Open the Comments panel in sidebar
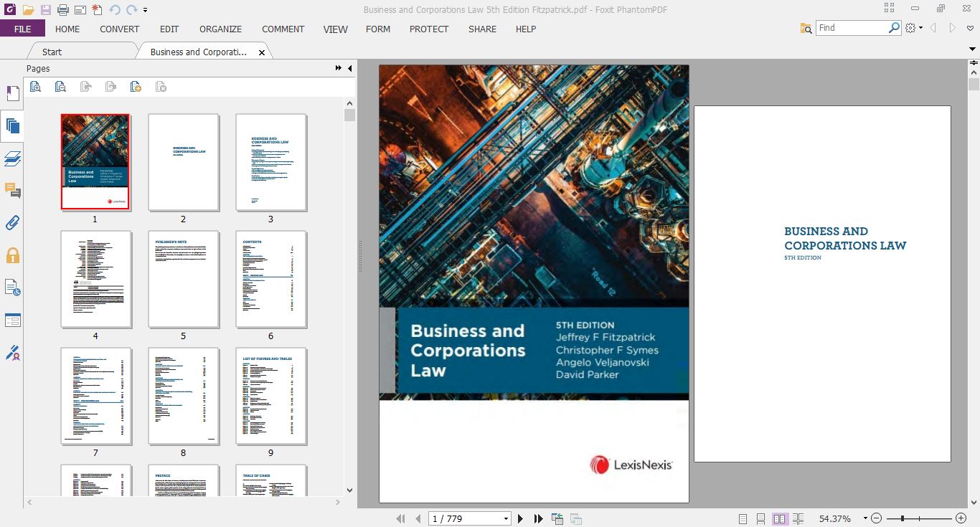This screenshot has width=980, height=527. pos(12,191)
